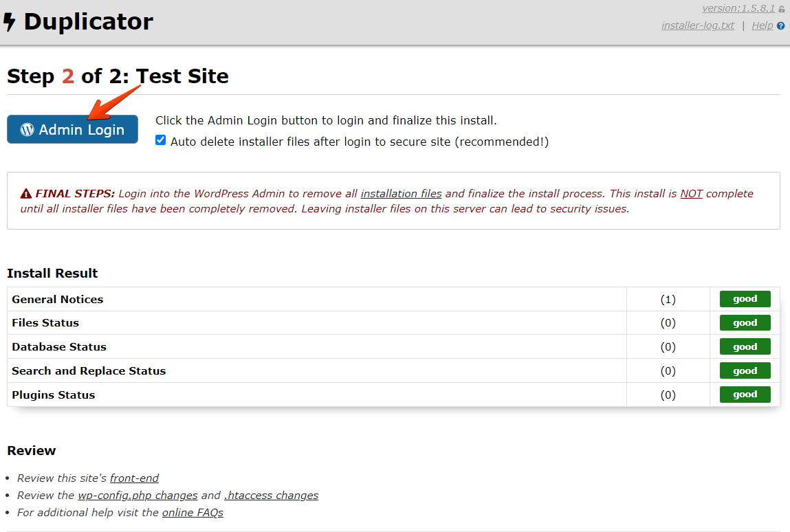Expand the Search and Replace Status row
Image resolution: width=790 pixels, height=532 pixels.
[x=89, y=370]
